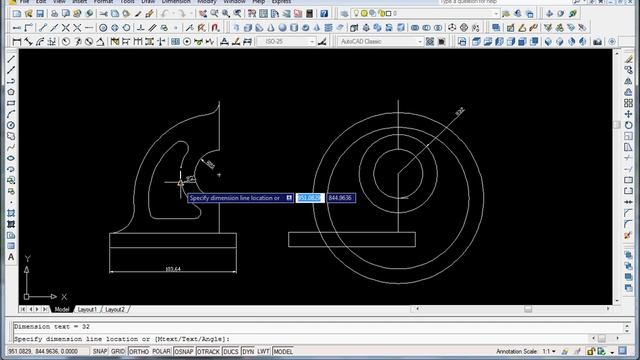This screenshot has width=640, height=360.
Task: Click the Help question mark icon
Action: pyautogui.click(x=324, y=13)
